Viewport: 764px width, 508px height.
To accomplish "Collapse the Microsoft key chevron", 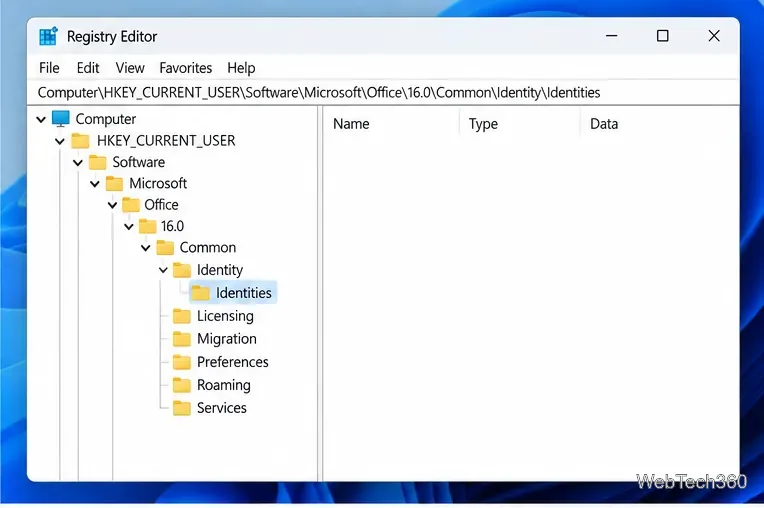I will (x=95, y=184).
